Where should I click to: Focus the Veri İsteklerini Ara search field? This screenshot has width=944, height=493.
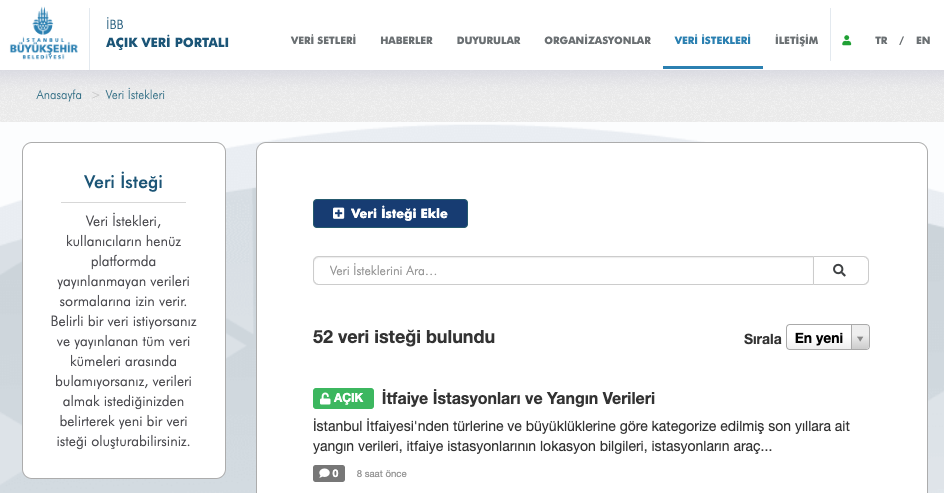pyautogui.click(x=563, y=270)
